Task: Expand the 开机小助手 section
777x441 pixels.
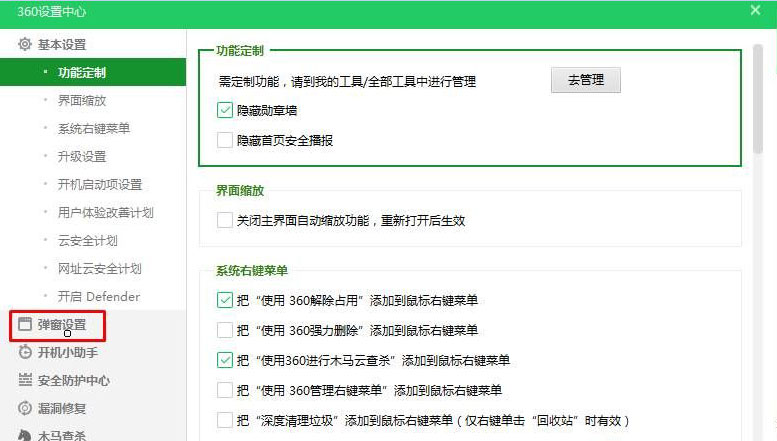Action: (68, 352)
